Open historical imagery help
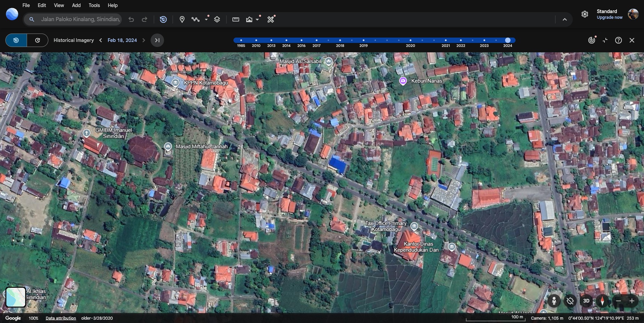Viewport: 644px width, 323px height. [x=619, y=40]
